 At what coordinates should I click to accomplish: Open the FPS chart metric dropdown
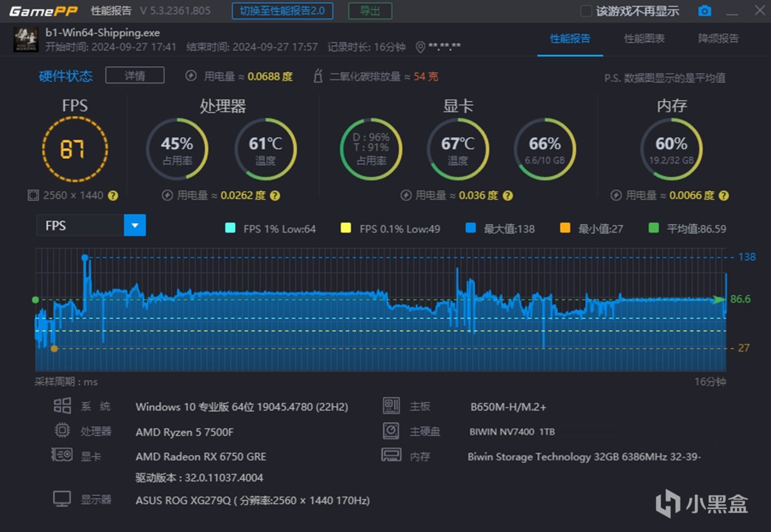(x=91, y=226)
